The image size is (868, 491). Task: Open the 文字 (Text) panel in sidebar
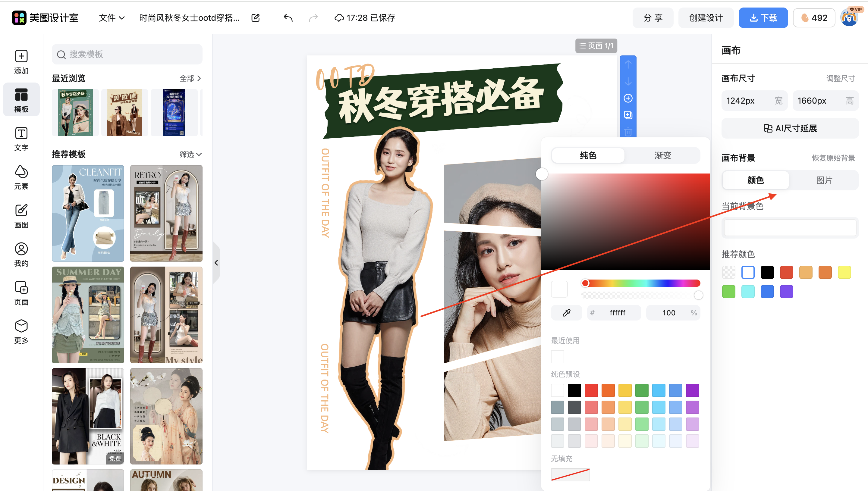21,139
